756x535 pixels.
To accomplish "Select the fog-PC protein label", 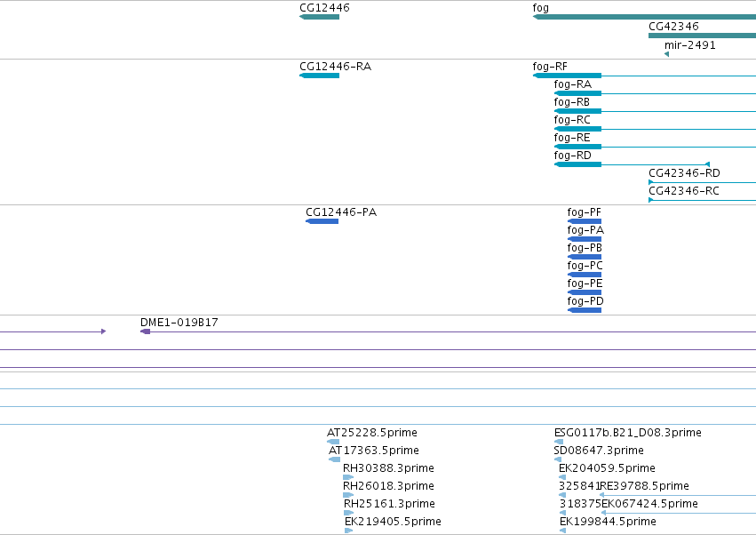I will pos(585,266).
